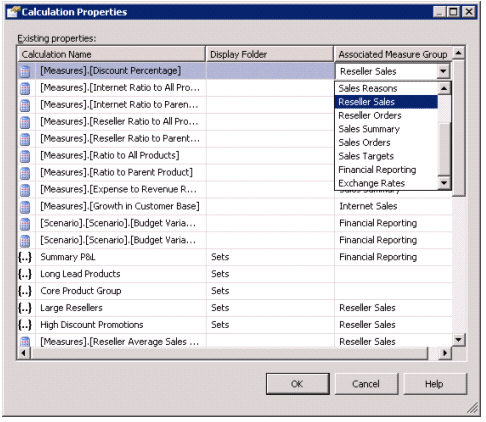The width and height of the screenshot is (486, 422).
Task: Click calculator icon for Discount Percentage row
Action: click(25, 71)
